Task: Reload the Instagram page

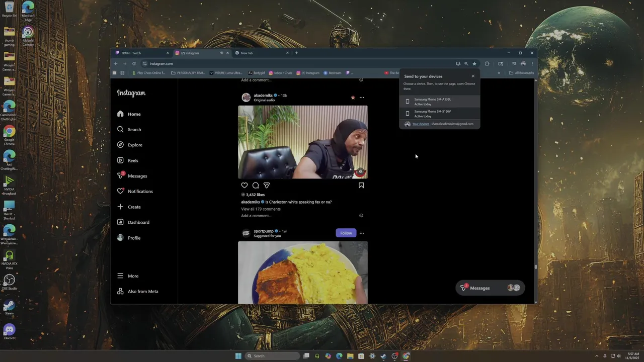Action: click(134, 64)
